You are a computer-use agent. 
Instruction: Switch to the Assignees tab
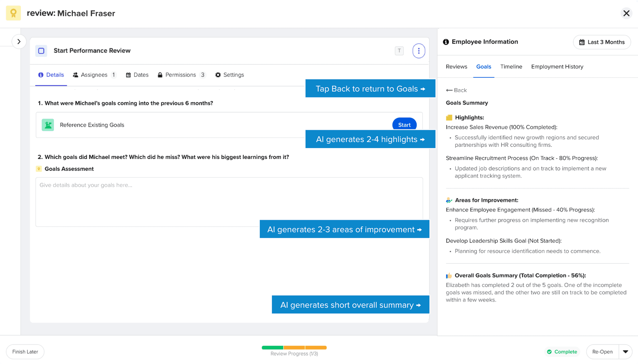pos(94,75)
